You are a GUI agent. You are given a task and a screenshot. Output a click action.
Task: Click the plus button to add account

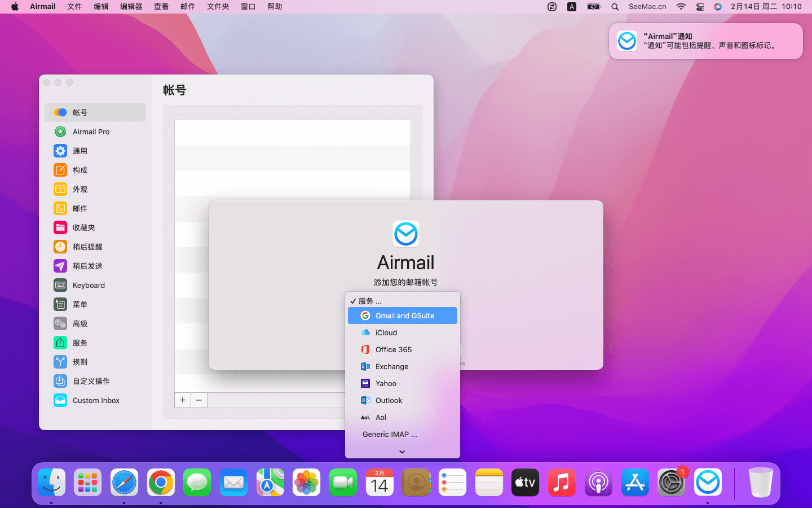pyautogui.click(x=183, y=400)
